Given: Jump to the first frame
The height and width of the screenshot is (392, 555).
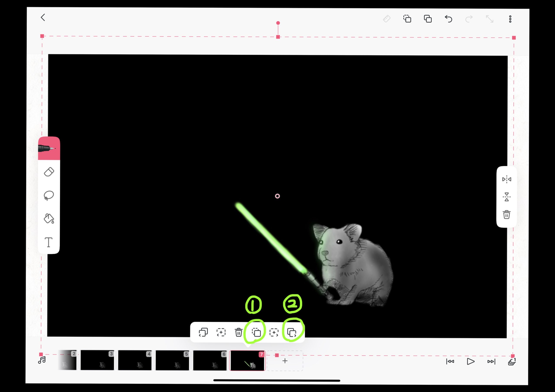Looking at the screenshot, I should pyautogui.click(x=450, y=361).
